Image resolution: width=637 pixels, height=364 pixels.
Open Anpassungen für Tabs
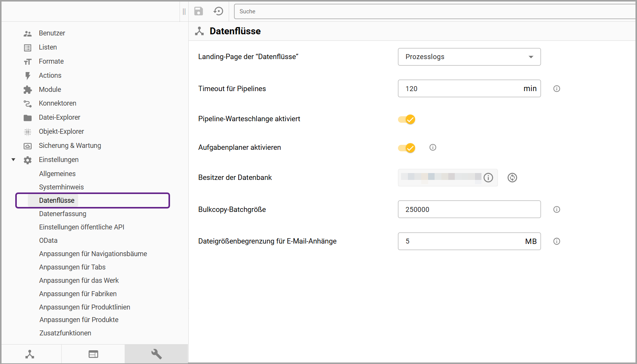pos(72,267)
